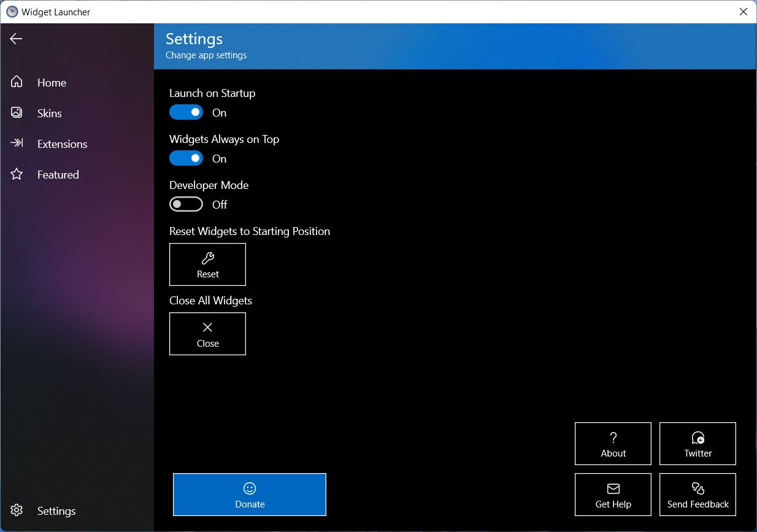The image size is (757, 532).
Task: Open Send Feedback
Action: (697, 495)
